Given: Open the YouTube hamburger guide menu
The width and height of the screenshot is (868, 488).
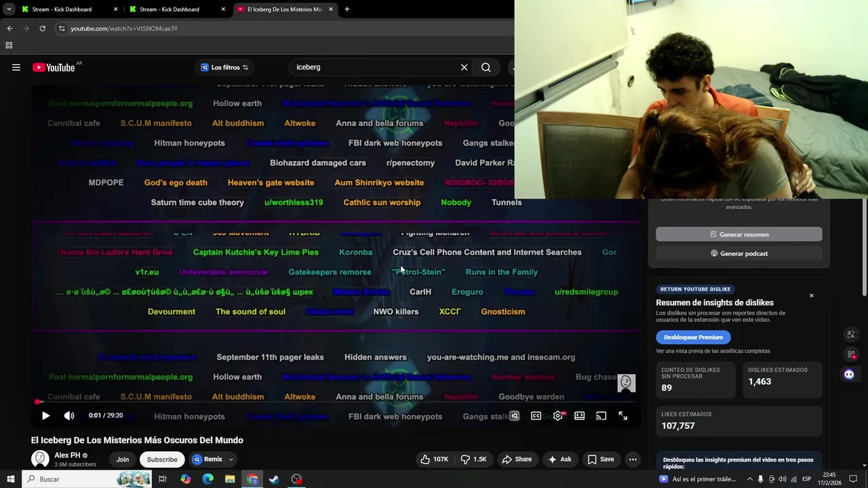Looking at the screenshot, I should tap(16, 67).
